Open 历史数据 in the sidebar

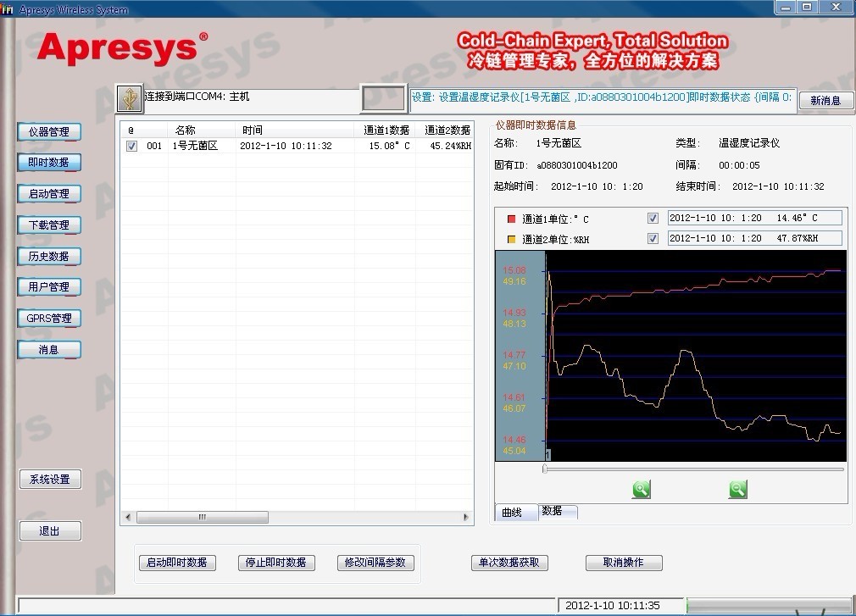pos(49,256)
